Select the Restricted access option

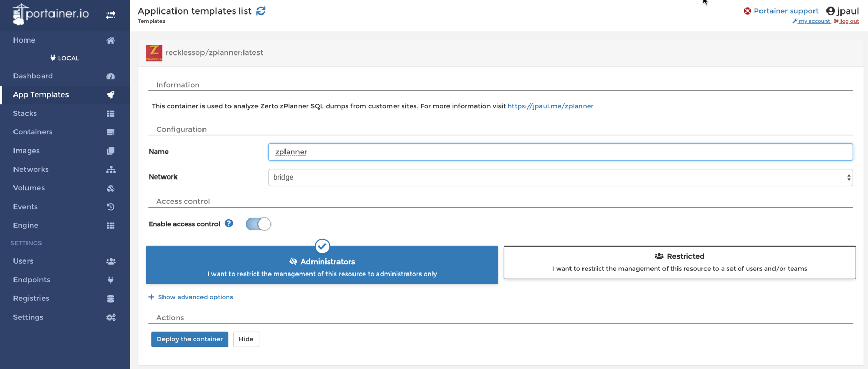coord(680,263)
